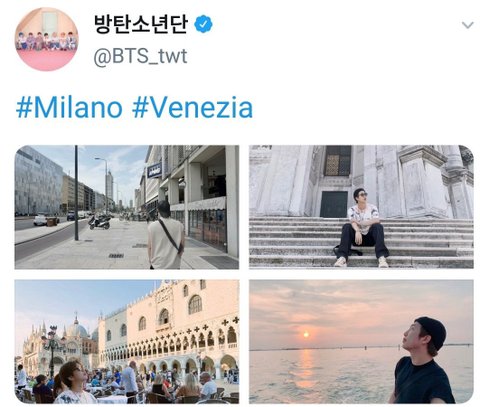View the Milan street photo thumbnail
The height and width of the screenshot is (407, 480).
click(127, 207)
